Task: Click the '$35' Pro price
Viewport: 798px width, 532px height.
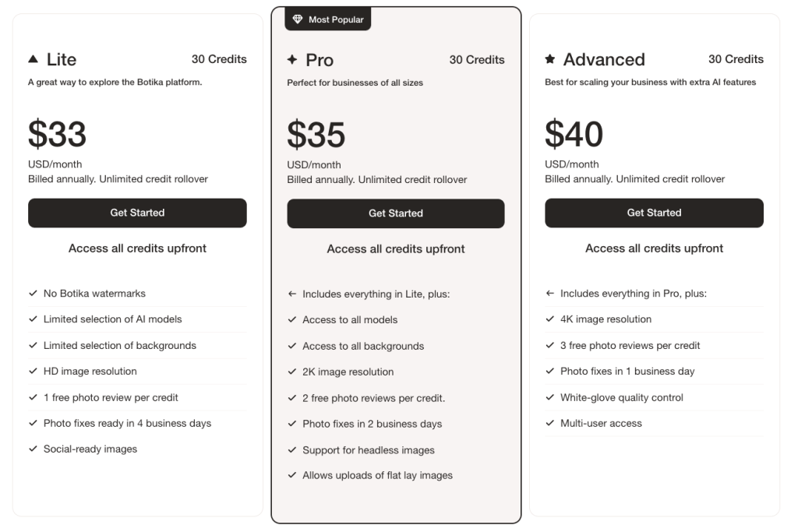Action: click(x=316, y=135)
